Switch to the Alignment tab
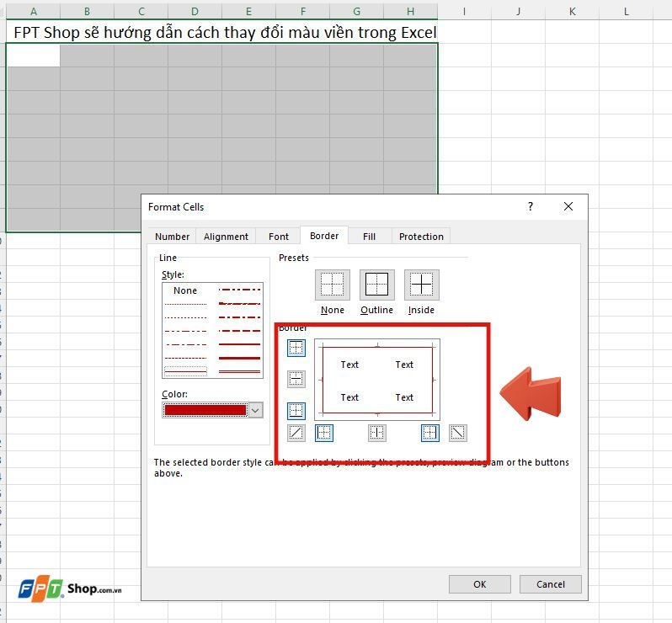Screen dimensions: 672x623 click(226, 237)
